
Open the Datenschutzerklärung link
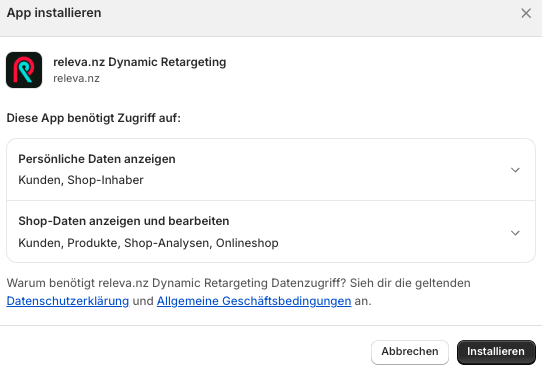point(68,301)
